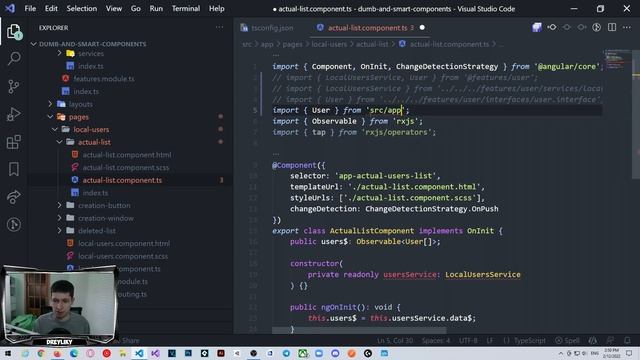
Task: Click the Ln 5, Col 30 status item
Action: [x=395, y=340]
